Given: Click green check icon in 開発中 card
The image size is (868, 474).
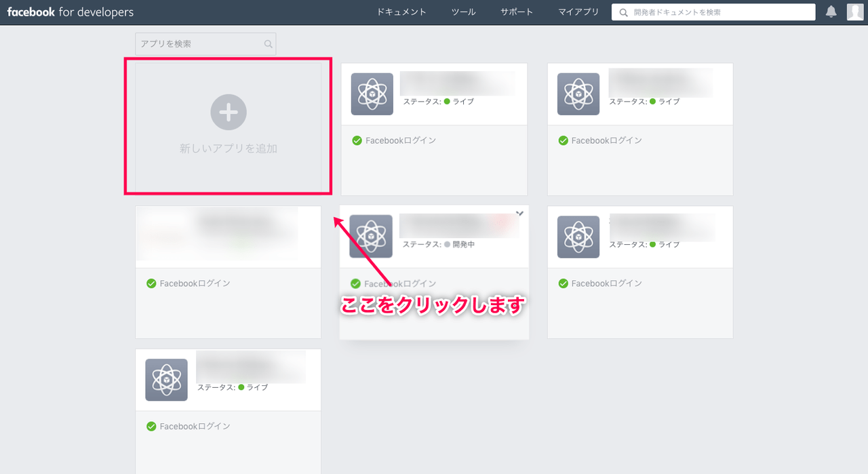Looking at the screenshot, I should click(355, 283).
